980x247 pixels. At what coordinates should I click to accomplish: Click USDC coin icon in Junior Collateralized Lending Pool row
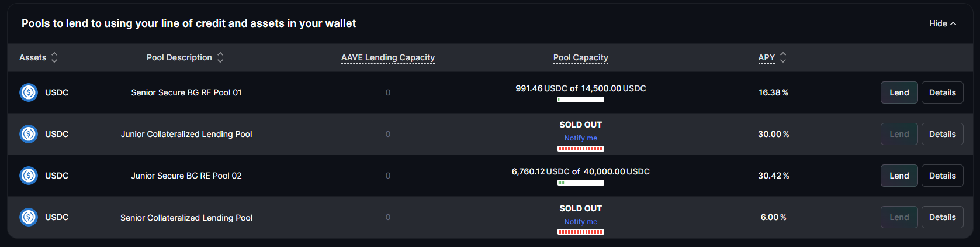tap(29, 134)
